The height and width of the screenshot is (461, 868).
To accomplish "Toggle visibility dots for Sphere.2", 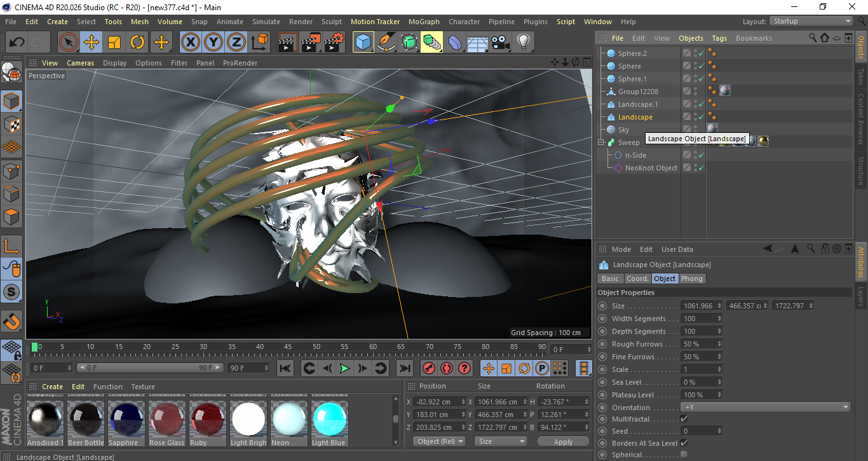I will coord(695,53).
